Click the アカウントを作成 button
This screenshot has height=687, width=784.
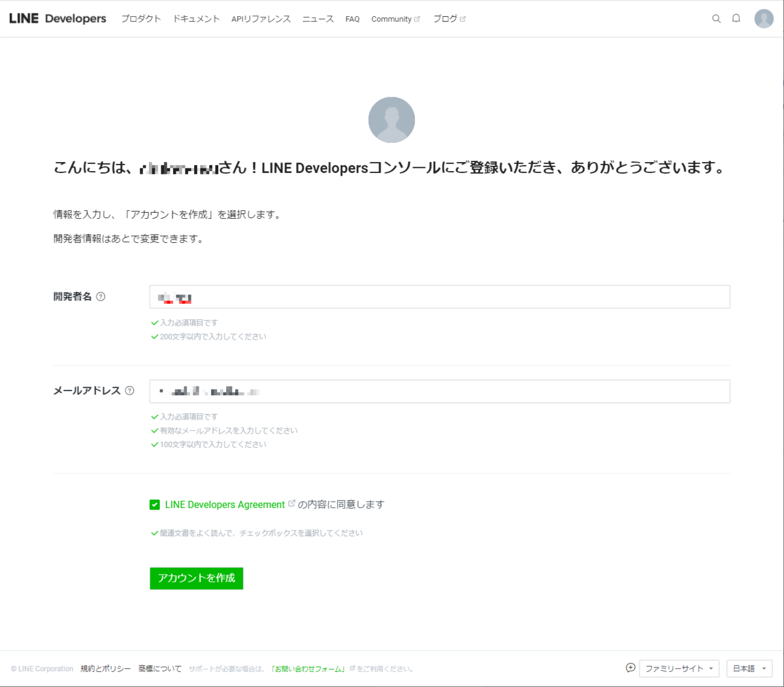197,578
